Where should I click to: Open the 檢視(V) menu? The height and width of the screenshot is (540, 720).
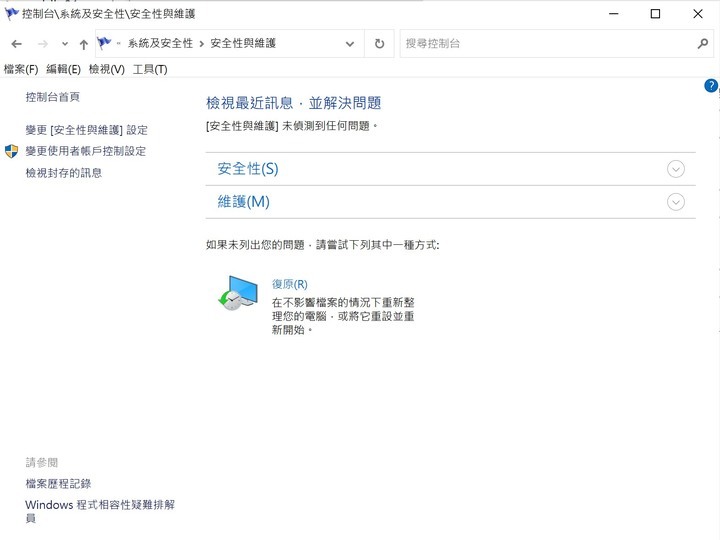[107, 69]
